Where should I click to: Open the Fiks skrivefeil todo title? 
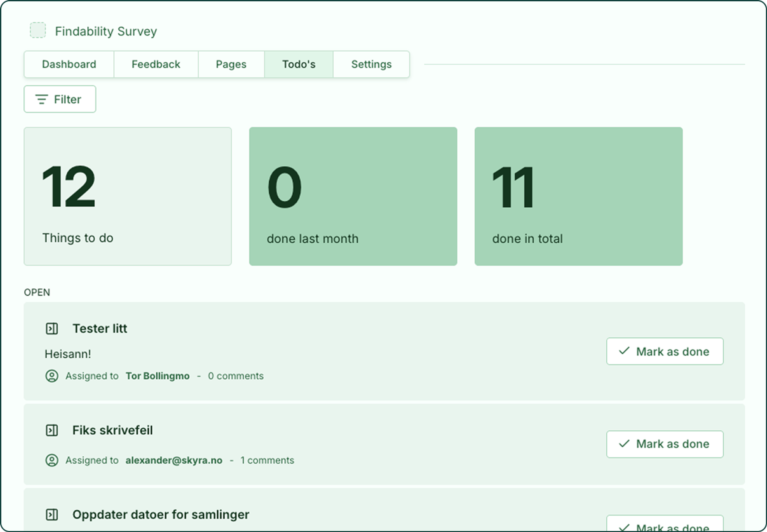[x=113, y=430]
